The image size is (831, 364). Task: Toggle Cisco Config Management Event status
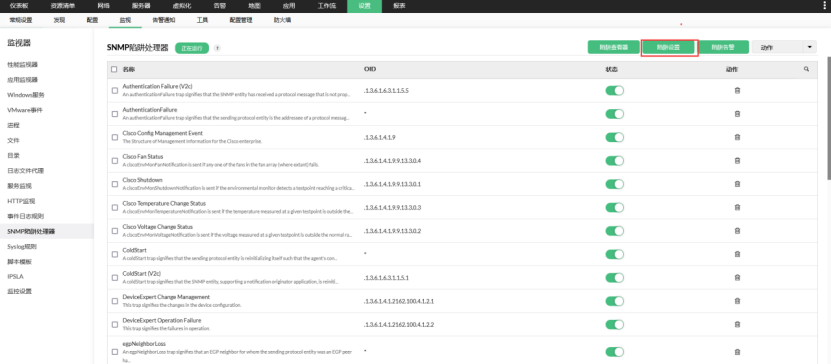pyautogui.click(x=615, y=137)
